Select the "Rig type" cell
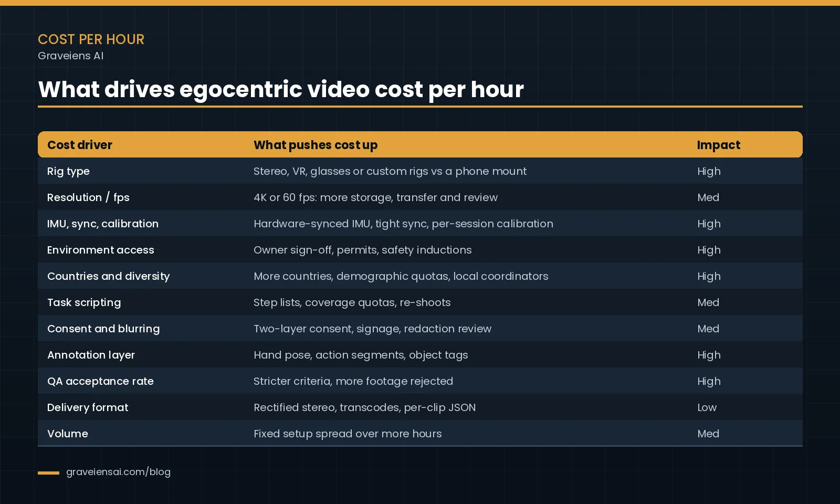 tap(68, 171)
